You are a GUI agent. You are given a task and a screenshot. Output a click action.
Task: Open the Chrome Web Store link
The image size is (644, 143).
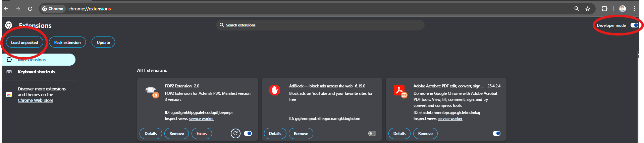click(x=36, y=100)
